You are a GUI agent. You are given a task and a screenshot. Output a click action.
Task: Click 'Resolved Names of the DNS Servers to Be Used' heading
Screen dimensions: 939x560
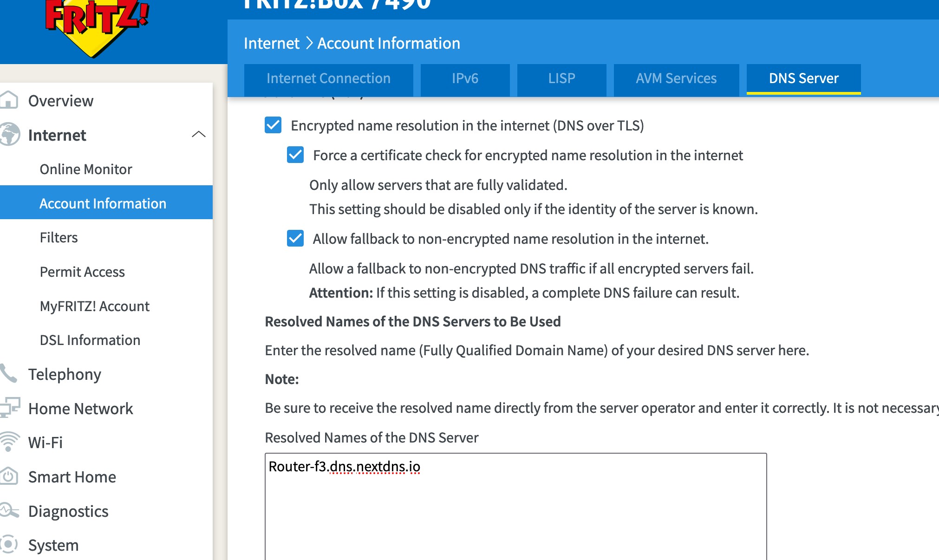pyautogui.click(x=413, y=321)
